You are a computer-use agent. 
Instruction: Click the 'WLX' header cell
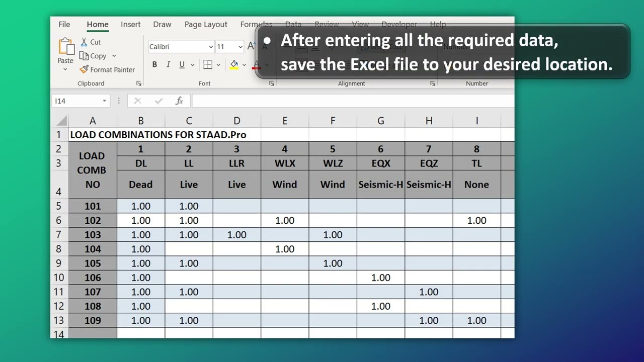[285, 163]
